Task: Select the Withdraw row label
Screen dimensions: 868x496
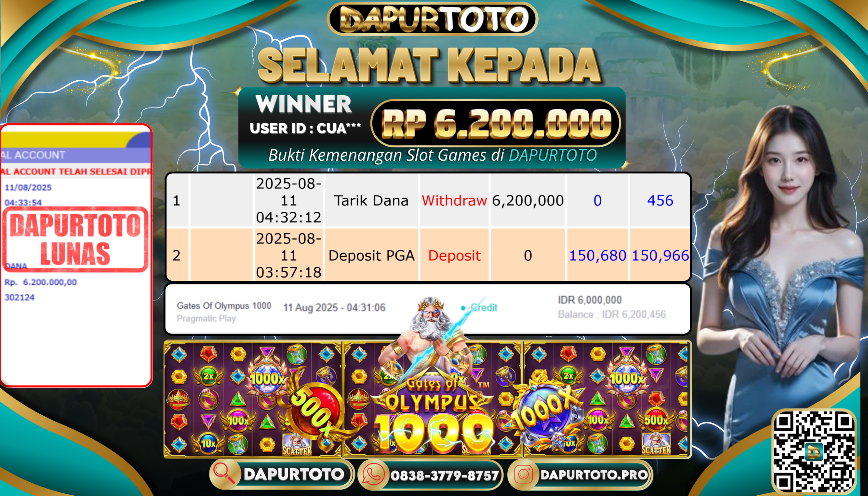Action: 454,201
